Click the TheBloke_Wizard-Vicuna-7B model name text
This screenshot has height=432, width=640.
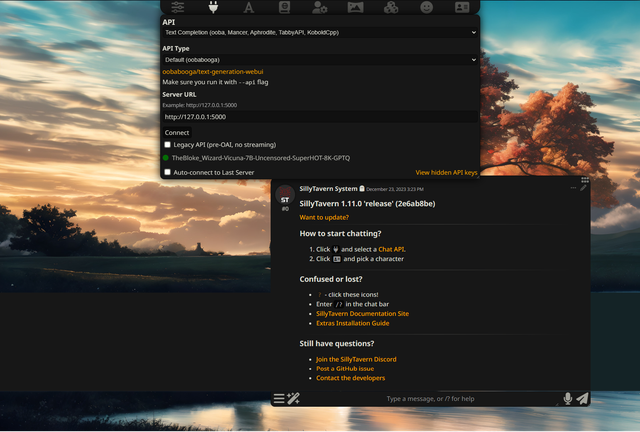261,158
